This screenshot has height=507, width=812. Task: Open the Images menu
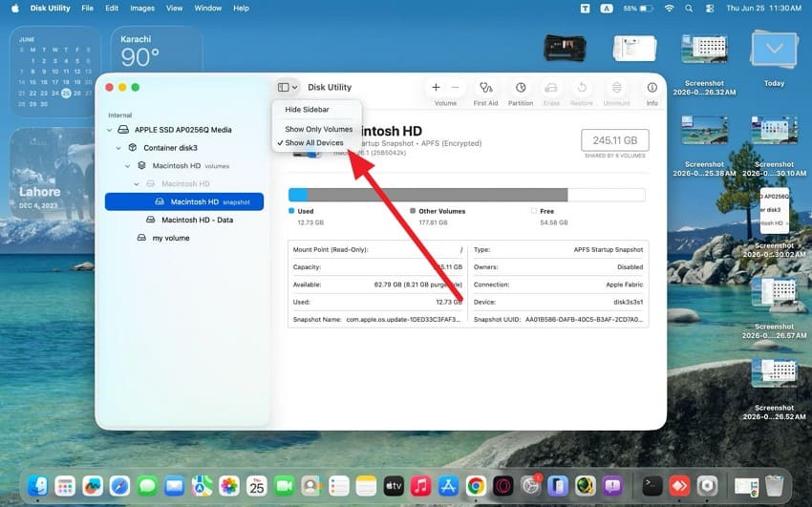(x=142, y=9)
